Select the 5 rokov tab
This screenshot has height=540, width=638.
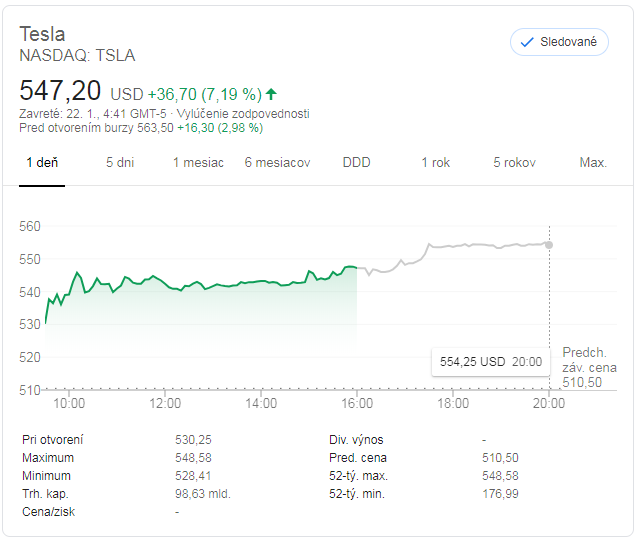(514, 163)
